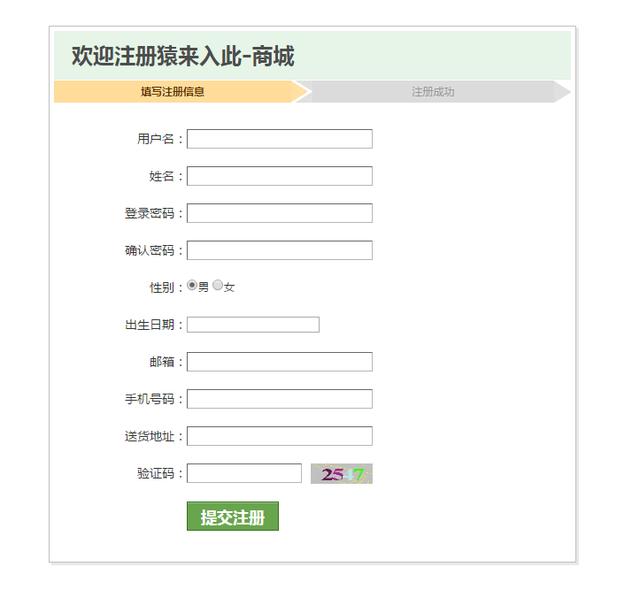Choose the 女 gender option
This screenshot has width=640, height=605.
tap(218, 285)
